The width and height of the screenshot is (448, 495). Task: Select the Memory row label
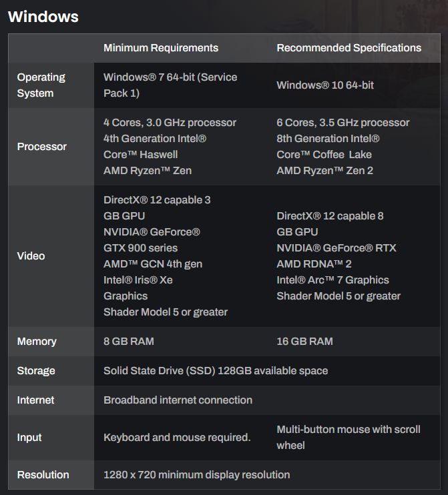(x=37, y=342)
